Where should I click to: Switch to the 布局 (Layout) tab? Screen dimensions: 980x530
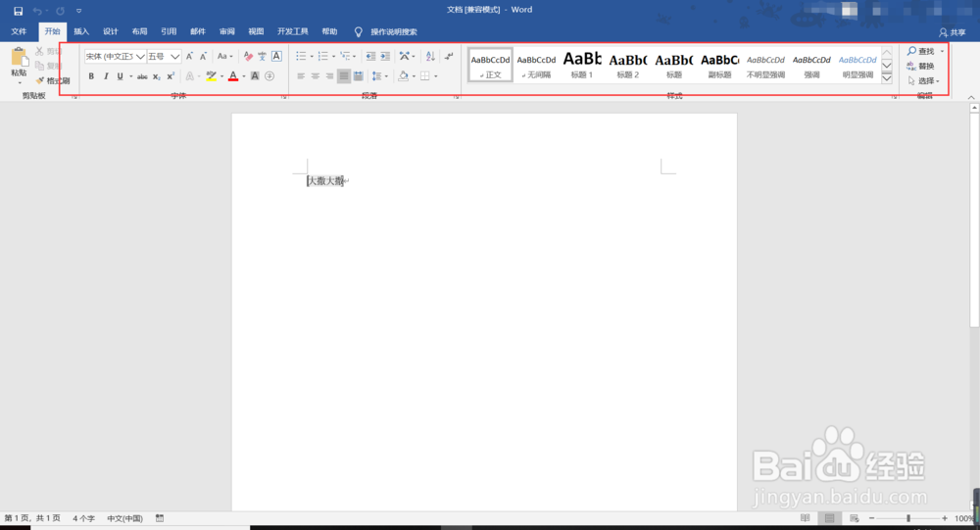click(139, 32)
